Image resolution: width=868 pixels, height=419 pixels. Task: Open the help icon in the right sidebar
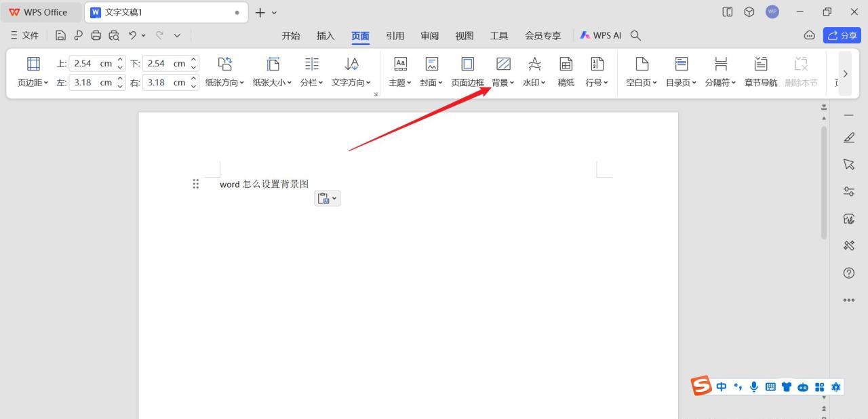pyautogui.click(x=848, y=273)
